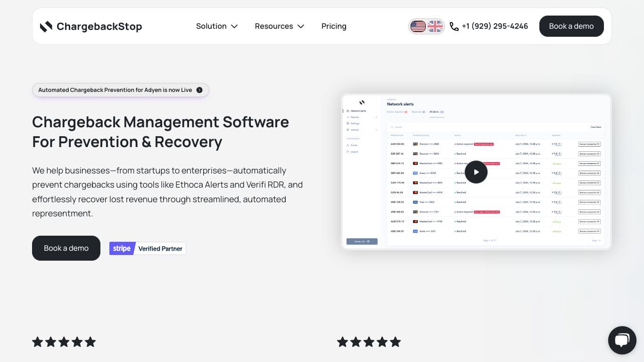Viewport: 644px width, 362px height.
Task: Click the Solution chevron arrow
Action: (x=234, y=26)
